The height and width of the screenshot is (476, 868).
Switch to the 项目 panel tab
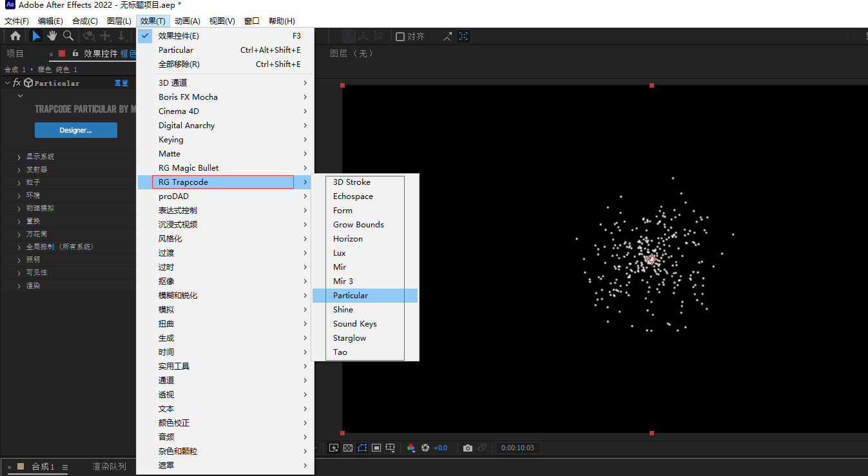point(15,53)
